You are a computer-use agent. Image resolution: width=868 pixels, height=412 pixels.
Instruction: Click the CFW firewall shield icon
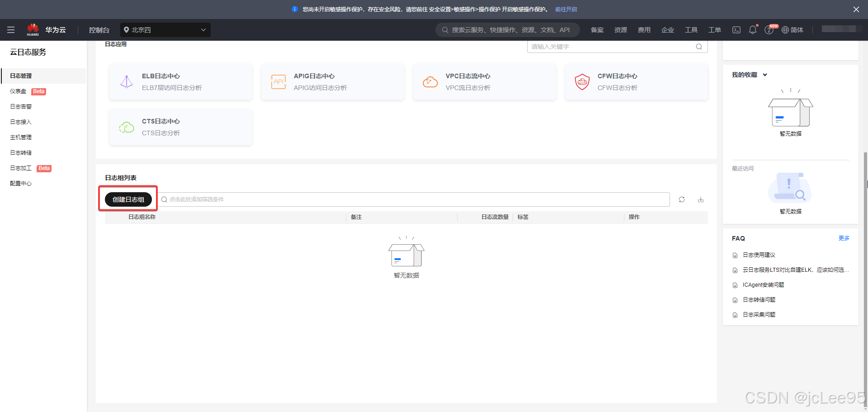[582, 82]
